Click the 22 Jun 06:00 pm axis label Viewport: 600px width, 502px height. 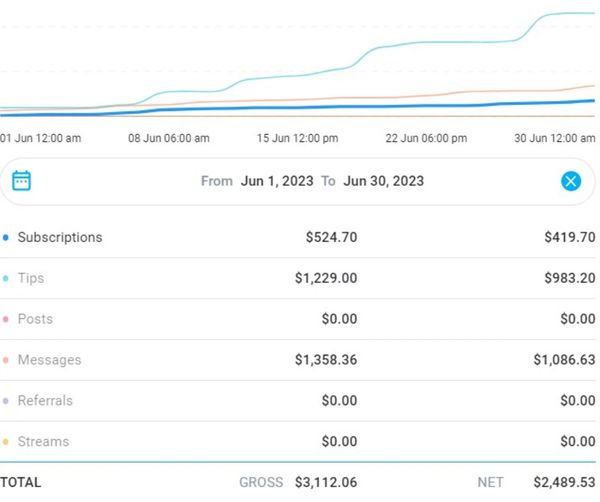click(426, 138)
